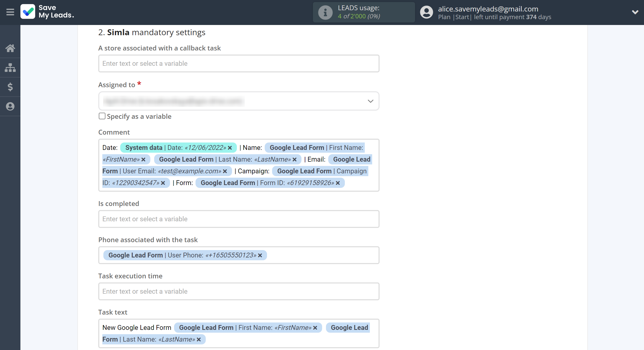Click the store associated with callback task field
Image resolution: width=644 pixels, height=350 pixels.
[x=239, y=63]
